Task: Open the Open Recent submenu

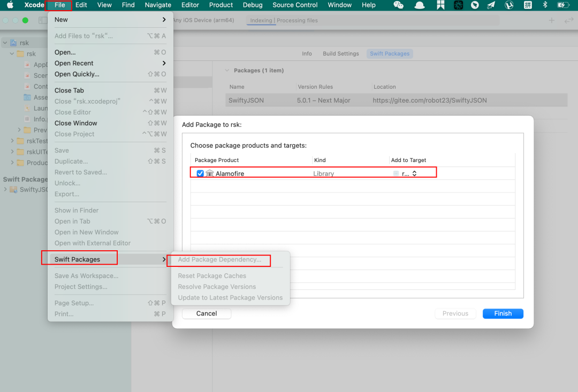Action: (x=110, y=63)
